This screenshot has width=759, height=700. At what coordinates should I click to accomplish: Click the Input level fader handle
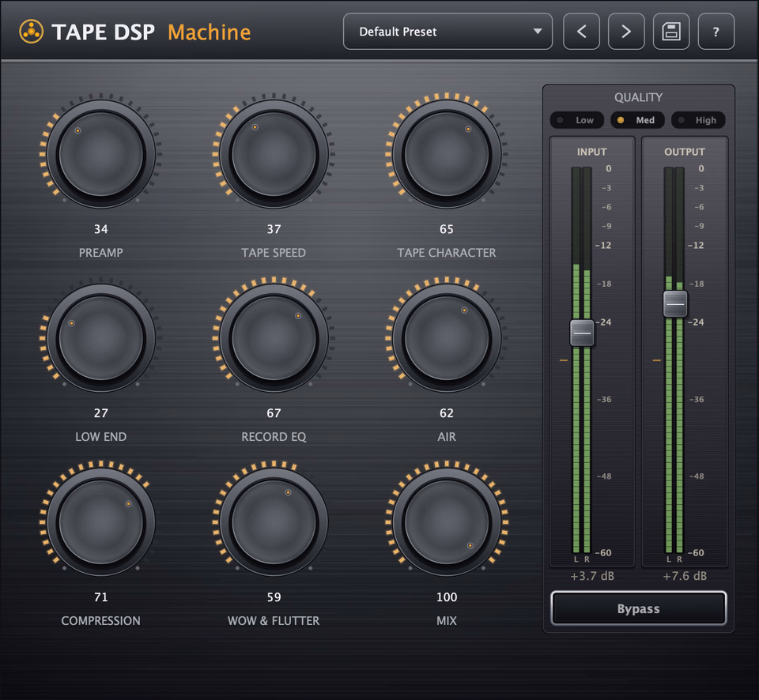tap(582, 333)
